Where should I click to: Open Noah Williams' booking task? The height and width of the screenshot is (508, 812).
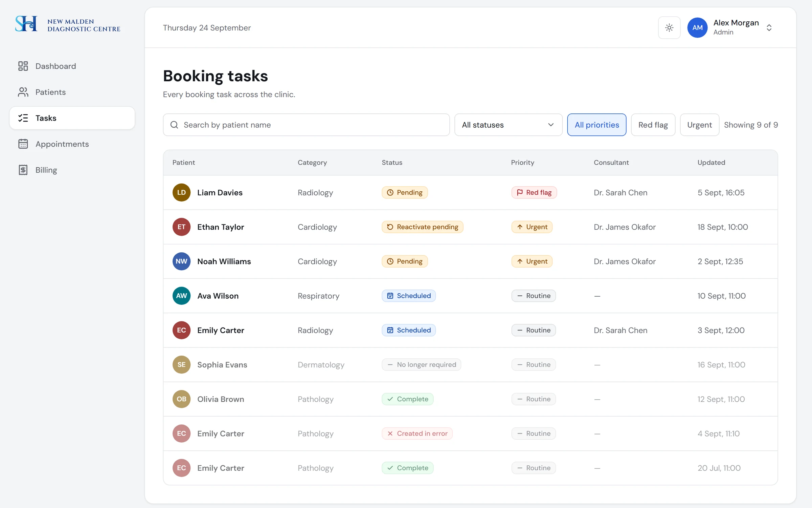(x=470, y=261)
